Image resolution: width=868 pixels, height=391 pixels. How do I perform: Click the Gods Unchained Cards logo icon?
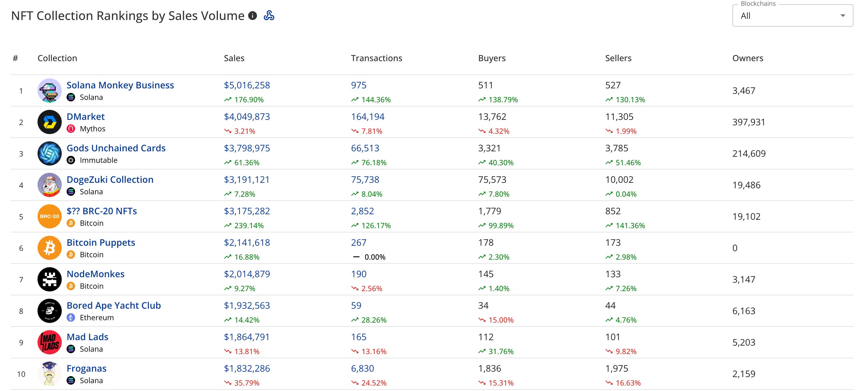(x=50, y=153)
